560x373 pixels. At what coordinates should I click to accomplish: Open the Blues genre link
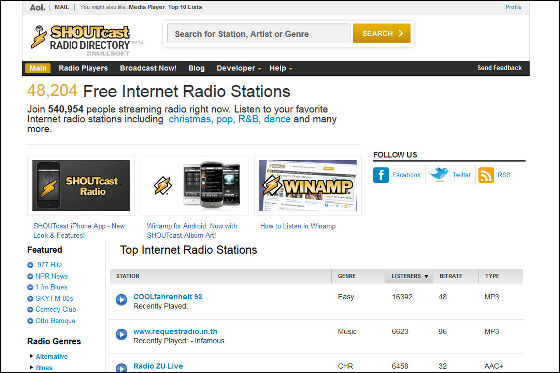44,367
